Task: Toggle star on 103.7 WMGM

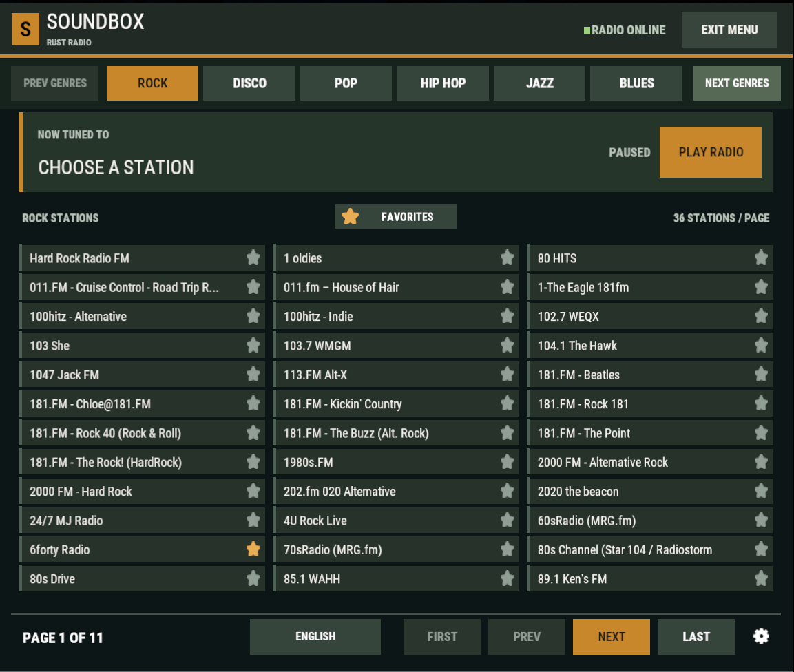Action: (x=507, y=346)
